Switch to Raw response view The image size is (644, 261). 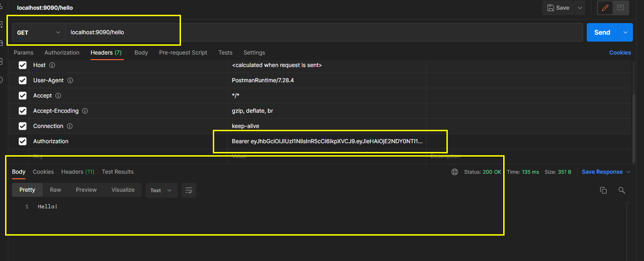coord(55,190)
